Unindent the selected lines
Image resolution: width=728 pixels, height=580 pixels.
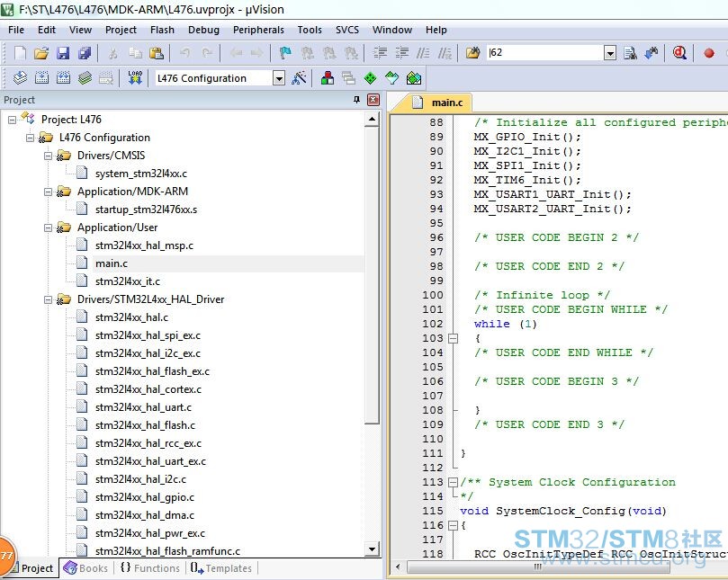401,53
